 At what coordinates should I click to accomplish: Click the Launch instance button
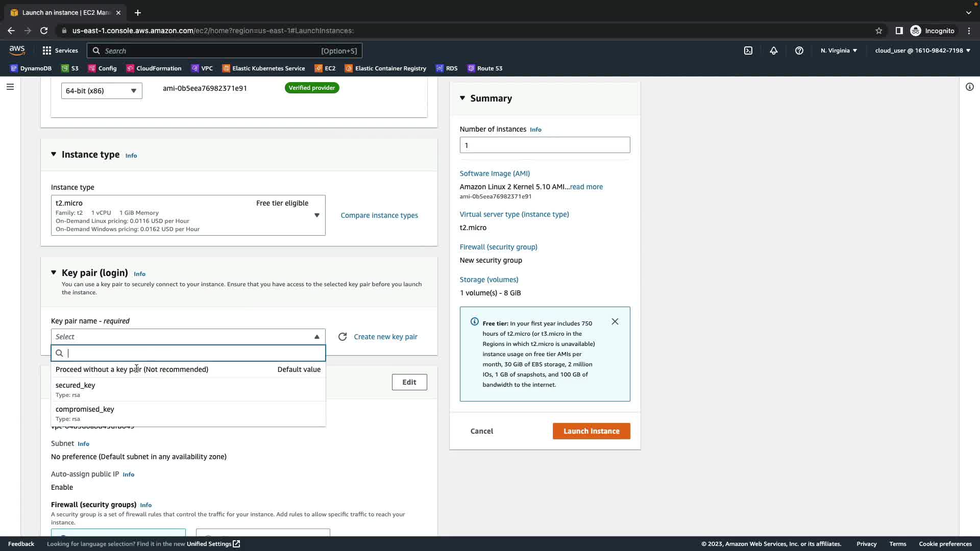(591, 431)
